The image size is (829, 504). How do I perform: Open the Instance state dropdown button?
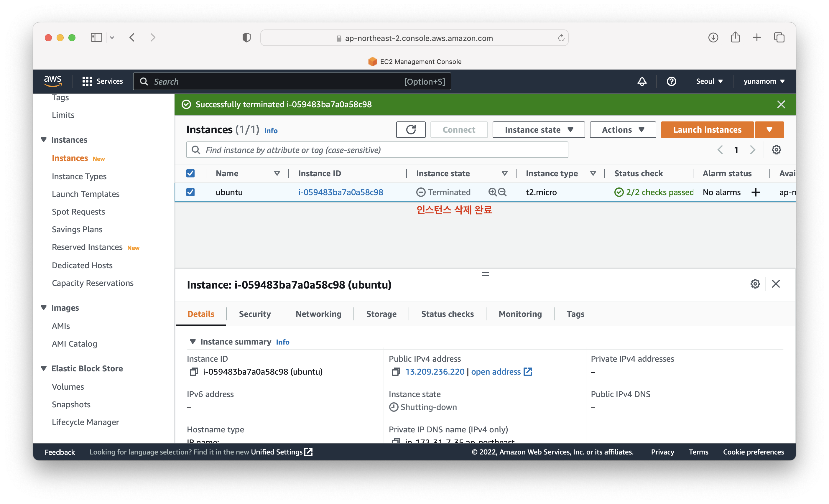pyautogui.click(x=538, y=129)
